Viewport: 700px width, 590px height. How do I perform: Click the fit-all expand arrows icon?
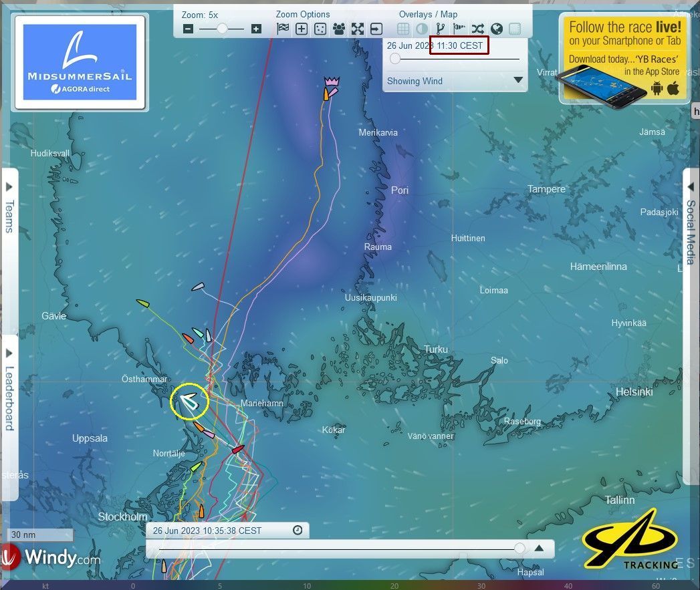358,29
